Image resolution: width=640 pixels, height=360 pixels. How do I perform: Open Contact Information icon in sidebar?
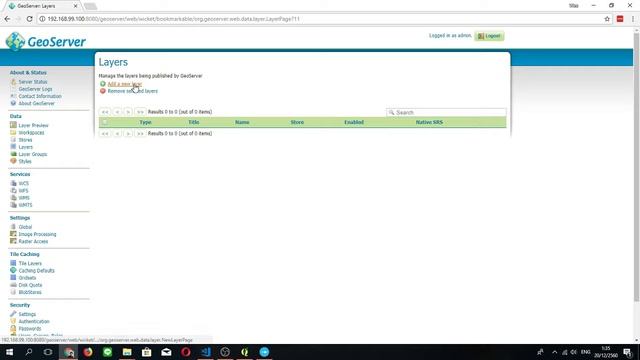coord(13,96)
